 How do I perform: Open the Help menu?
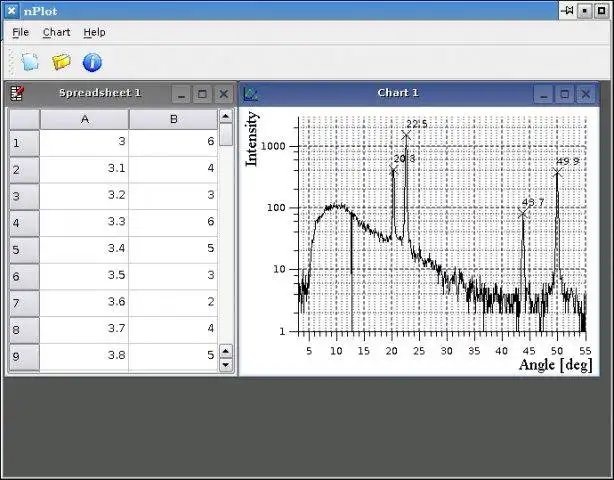click(94, 32)
